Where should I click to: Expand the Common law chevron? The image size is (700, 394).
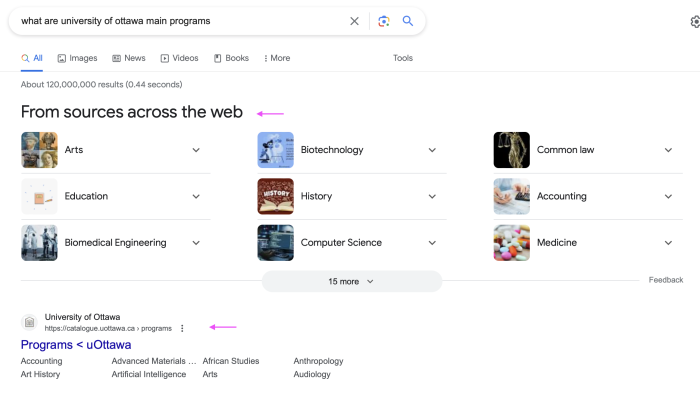pos(668,150)
